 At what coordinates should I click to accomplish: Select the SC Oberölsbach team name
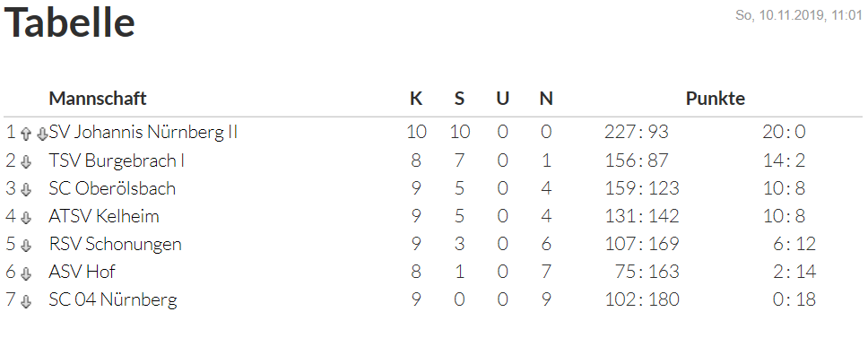112,188
